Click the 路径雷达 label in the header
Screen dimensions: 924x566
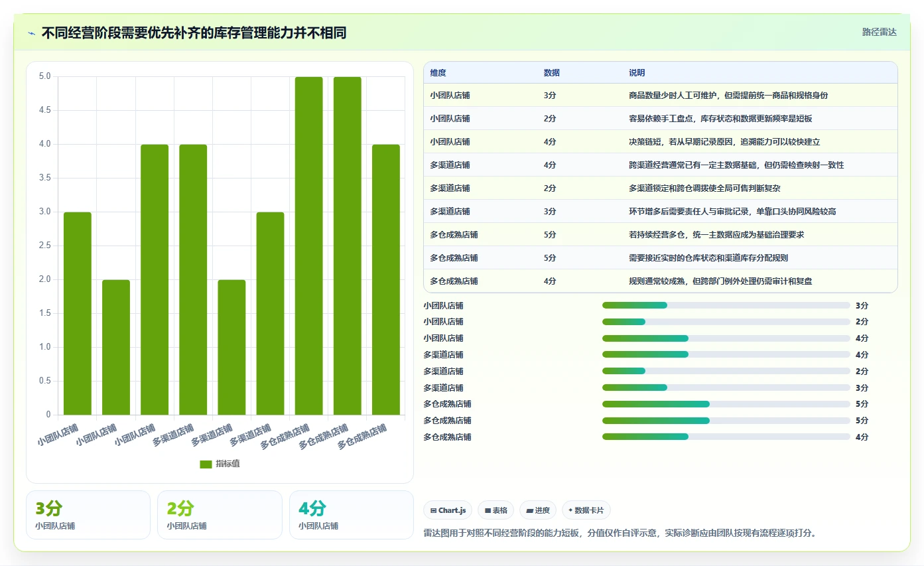pyautogui.click(x=879, y=32)
